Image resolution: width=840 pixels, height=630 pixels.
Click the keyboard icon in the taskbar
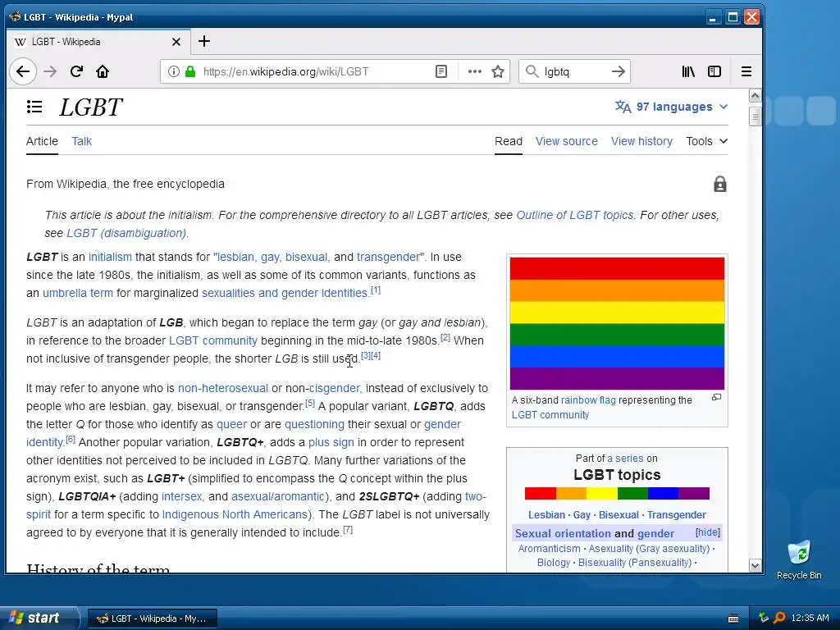pyautogui.click(x=733, y=619)
